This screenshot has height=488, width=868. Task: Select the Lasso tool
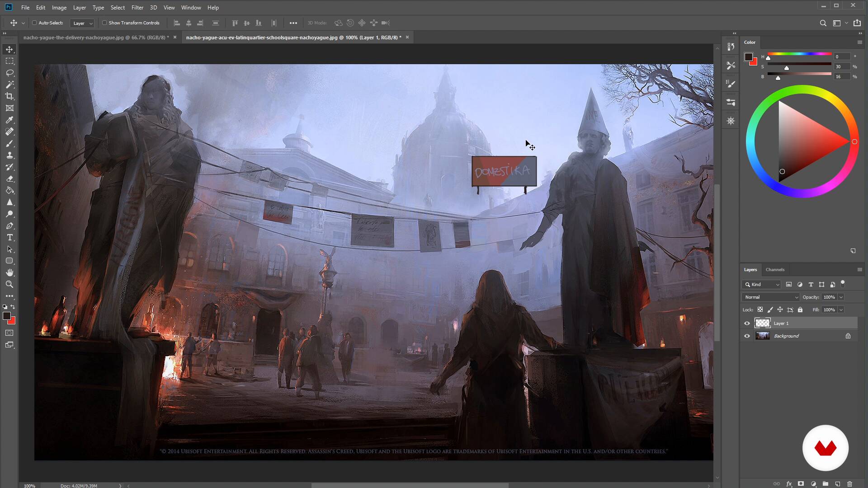click(9, 73)
